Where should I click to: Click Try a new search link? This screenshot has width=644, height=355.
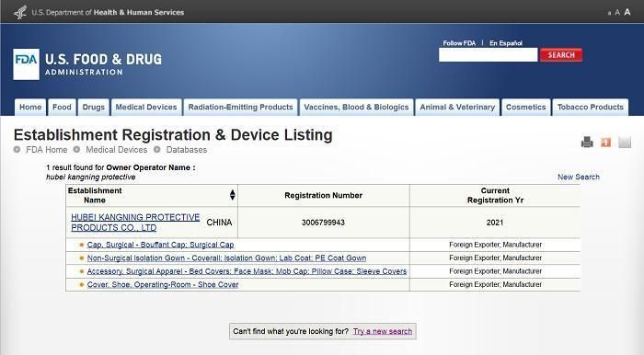383,331
